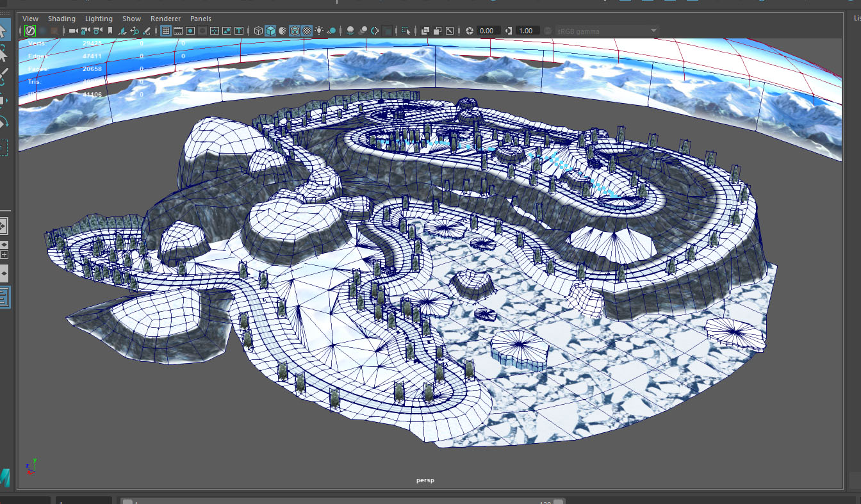Open the Panels menu

click(201, 19)
